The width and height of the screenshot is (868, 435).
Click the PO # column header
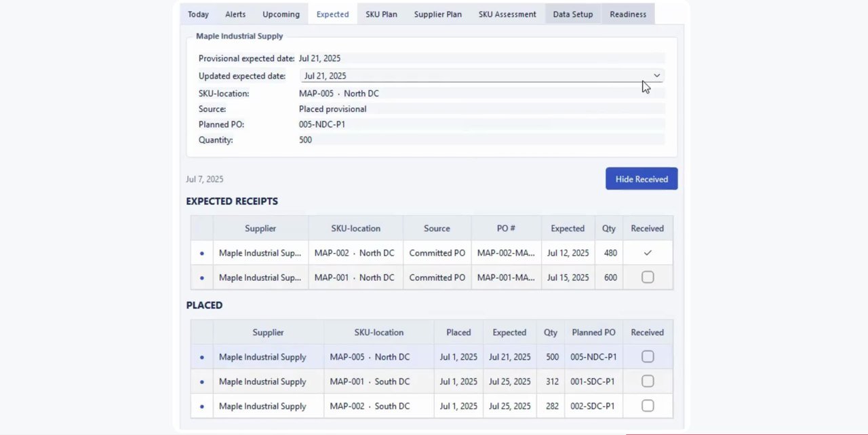click(x=506, y=229)
